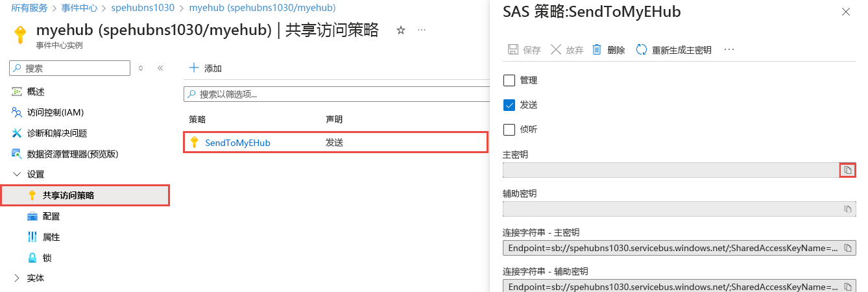
Task: Favorite this page with the star icon
Action: coord(401,30)
